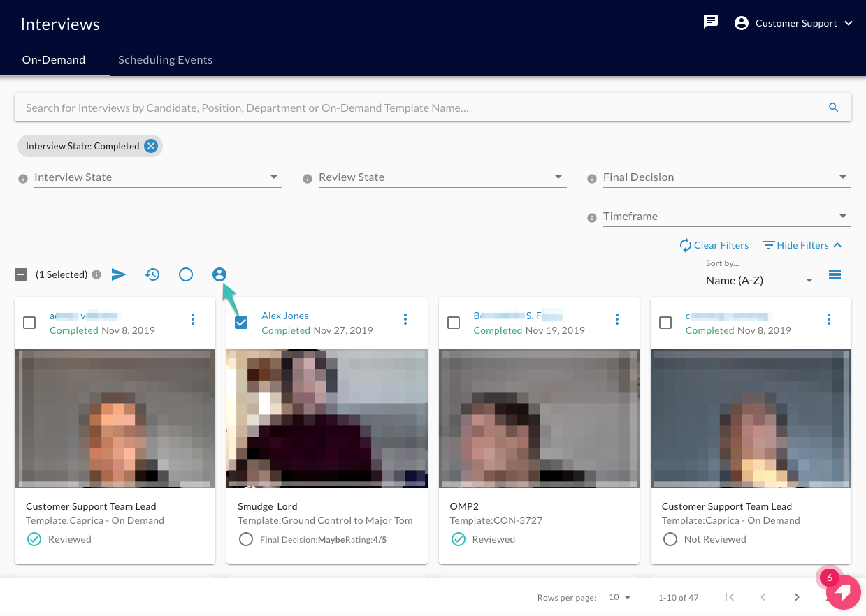Screen dimensions: 866x616
Task: Open the three-dot menu on first Nov 8 card
Action: (x=193, y=319)
